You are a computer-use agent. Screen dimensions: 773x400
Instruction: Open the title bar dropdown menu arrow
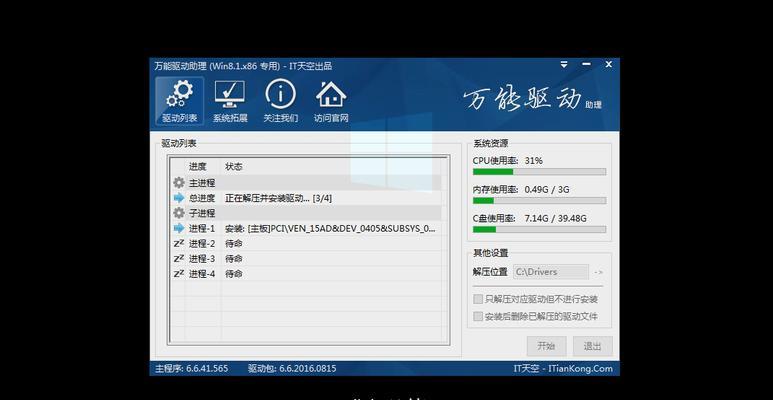pyautogui.click(x=564, y=65)
